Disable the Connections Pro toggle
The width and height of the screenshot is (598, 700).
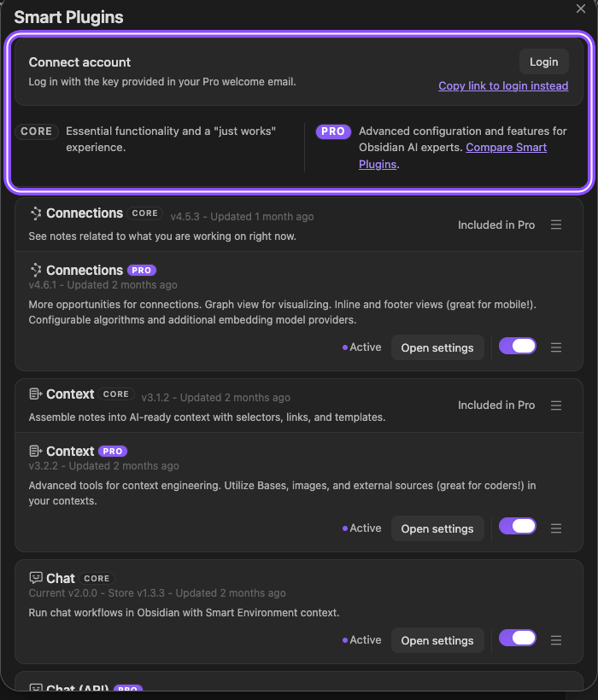518,346
